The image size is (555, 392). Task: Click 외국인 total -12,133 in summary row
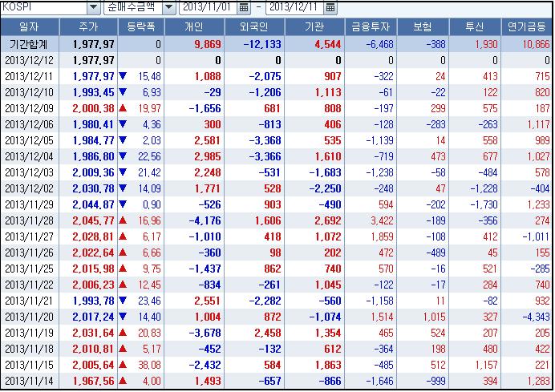(262, 45)
